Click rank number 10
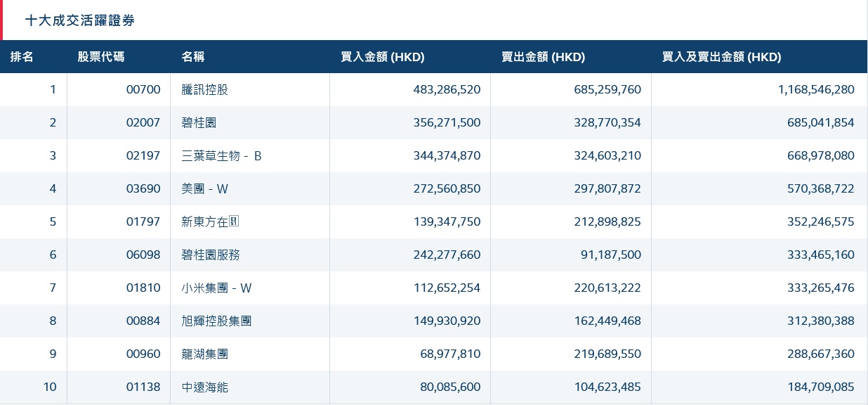Screen dimensions: 868x405 coord(50,387)
